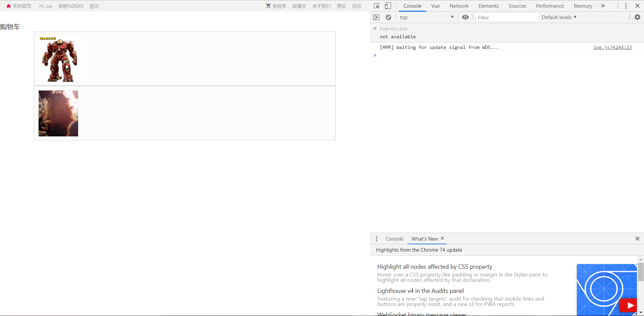Image resolution: width=644 pixels, height=316 pixels.
Task: Log out via 退出 link
Action: click(x=94, y=6)
